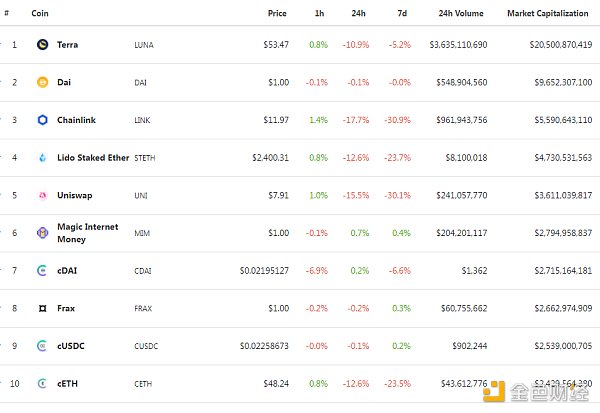The height and width of the screenshot is (413, 600).
Task: Click the Magic Internet Money icon
Action: (x=42, y=232)
